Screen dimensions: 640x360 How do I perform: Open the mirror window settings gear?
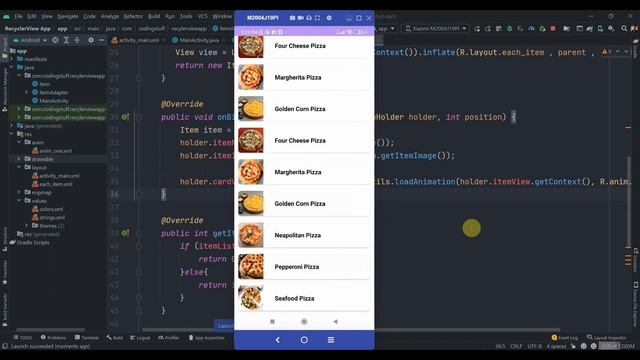pyautogui.click(x=329, y=18)
